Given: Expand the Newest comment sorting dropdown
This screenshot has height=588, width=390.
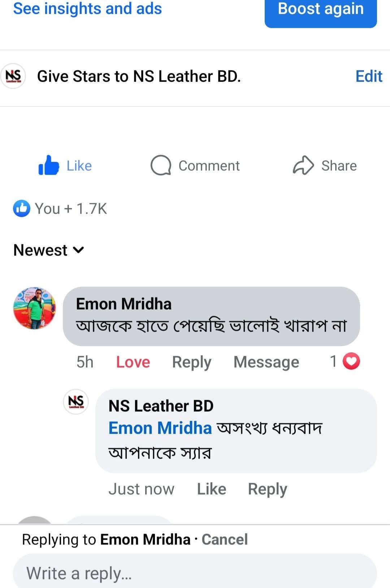Looking at the screenshot, I should tap(49, 250).
